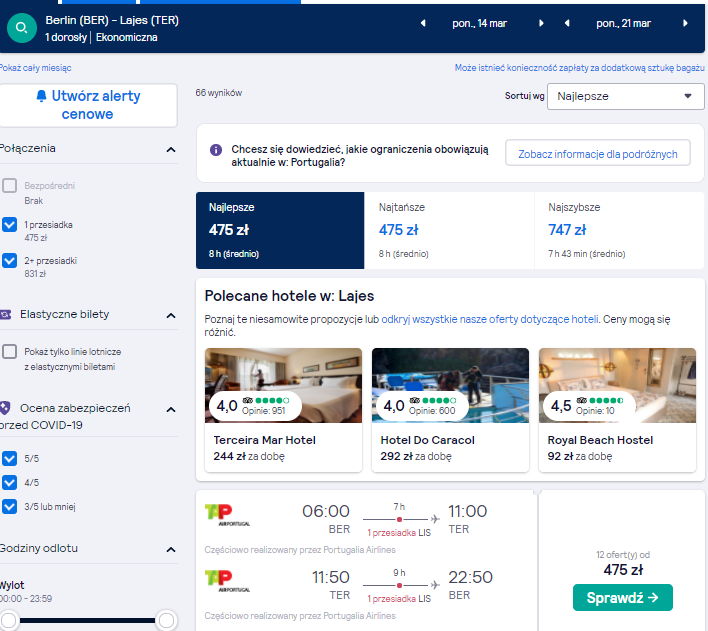708x631 pixels.
Task: Click 1 przesiadka LIS on outbound flight
Action: point(399,533)
